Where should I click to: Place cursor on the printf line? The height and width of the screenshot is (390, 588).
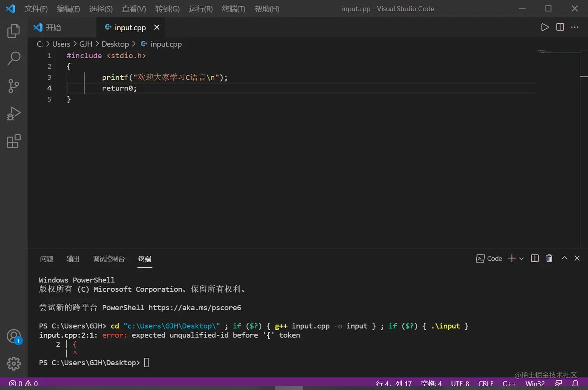click(x=165, y=77)
